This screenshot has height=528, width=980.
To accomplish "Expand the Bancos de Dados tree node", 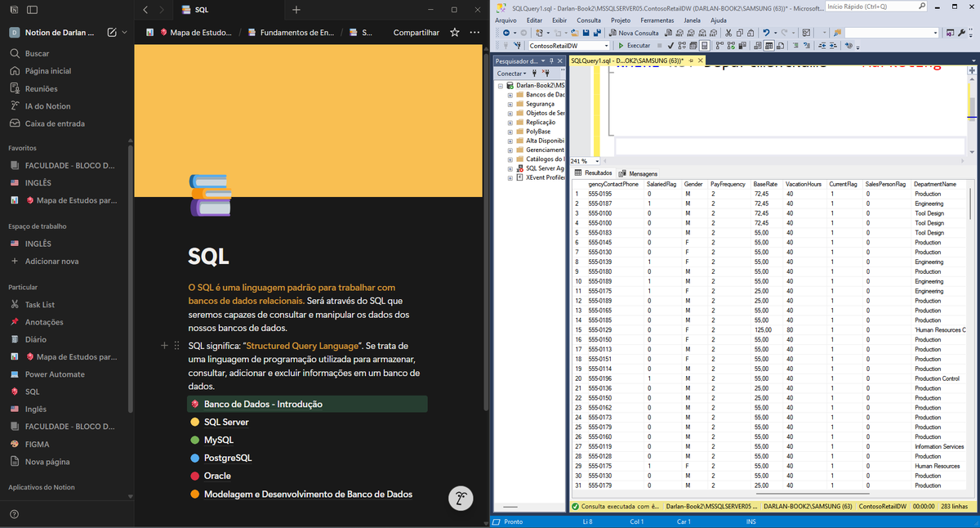I will tap(510, 95).
